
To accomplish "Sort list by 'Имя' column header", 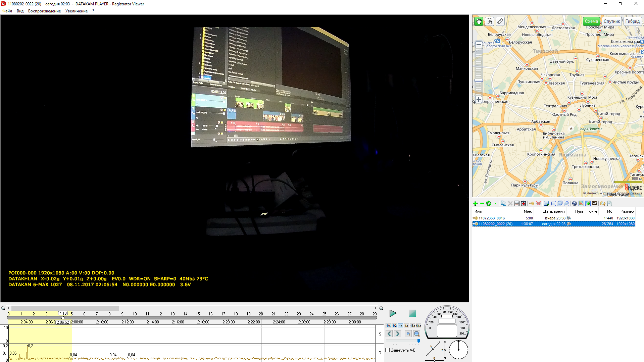I will tap(495, 211).
